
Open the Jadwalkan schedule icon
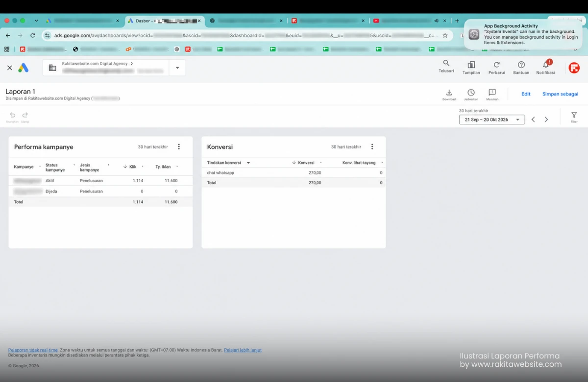[x=471, y=93]
